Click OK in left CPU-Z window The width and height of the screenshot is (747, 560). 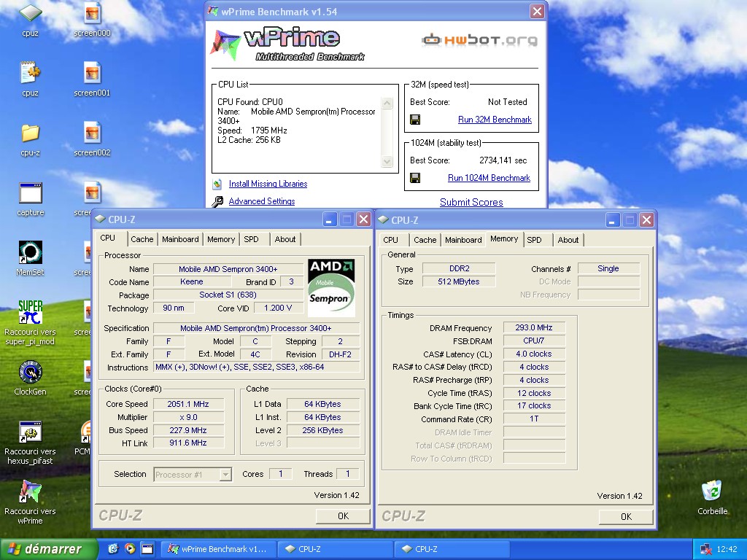click(x=343, y=516)
